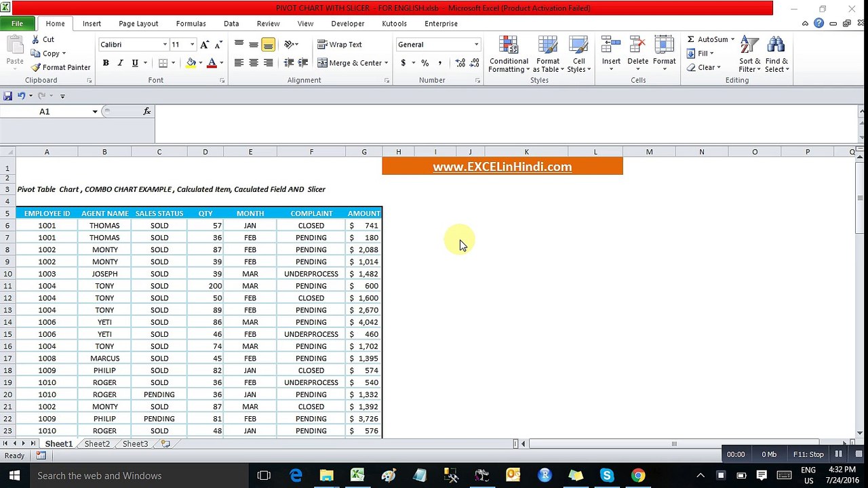This screenshot has width=868, height=488.
Task: Switch to the Insert ribbon tab
Action: 92,23
